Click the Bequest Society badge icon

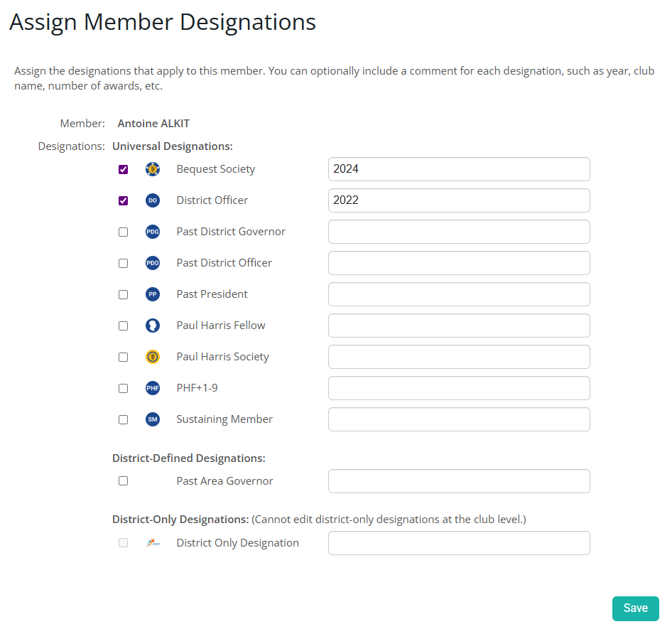(x=153, y=169)
